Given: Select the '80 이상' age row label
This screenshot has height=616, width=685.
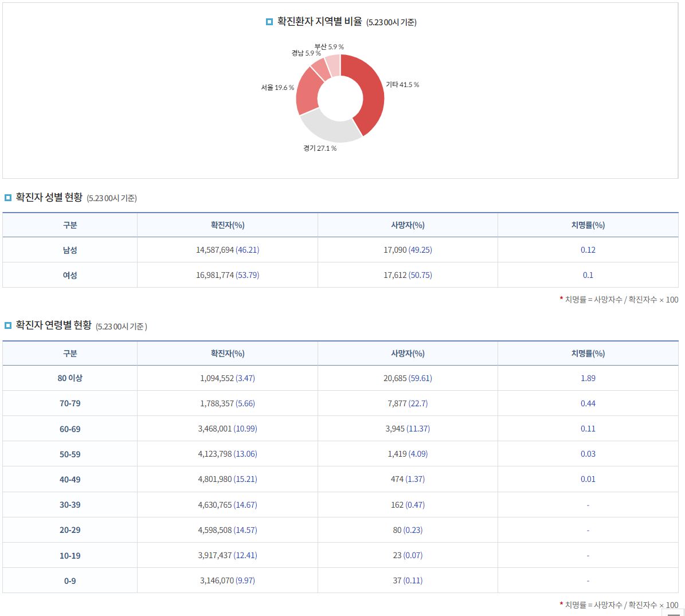Looking at the screenshot, I should pos(70,378).
